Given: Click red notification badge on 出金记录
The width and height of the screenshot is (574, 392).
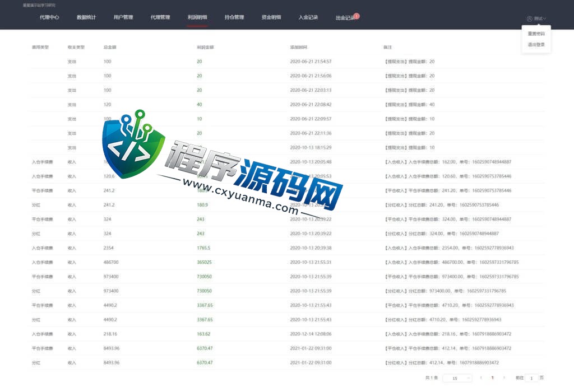Looking at the screenshot, I should coord(357,16).
